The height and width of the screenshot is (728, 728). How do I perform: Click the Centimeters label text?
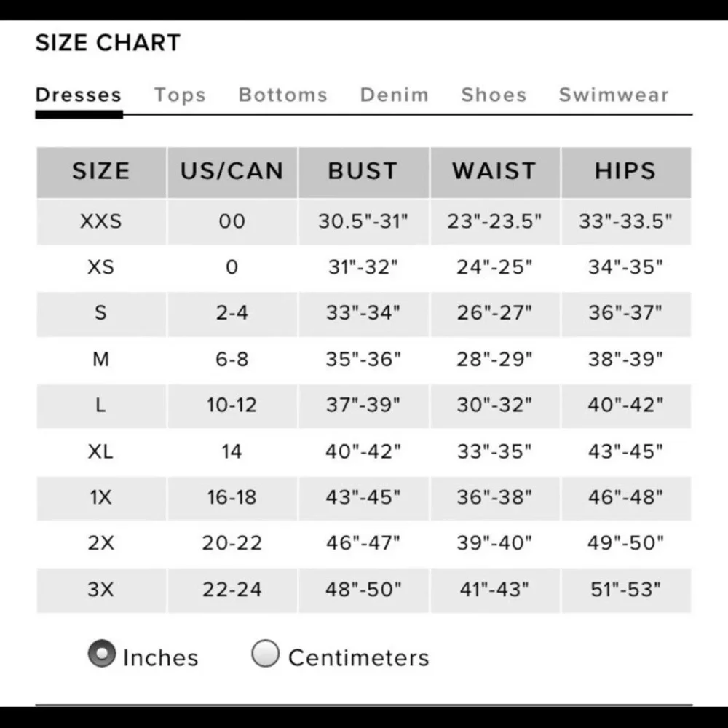click(x=358, y=657)
